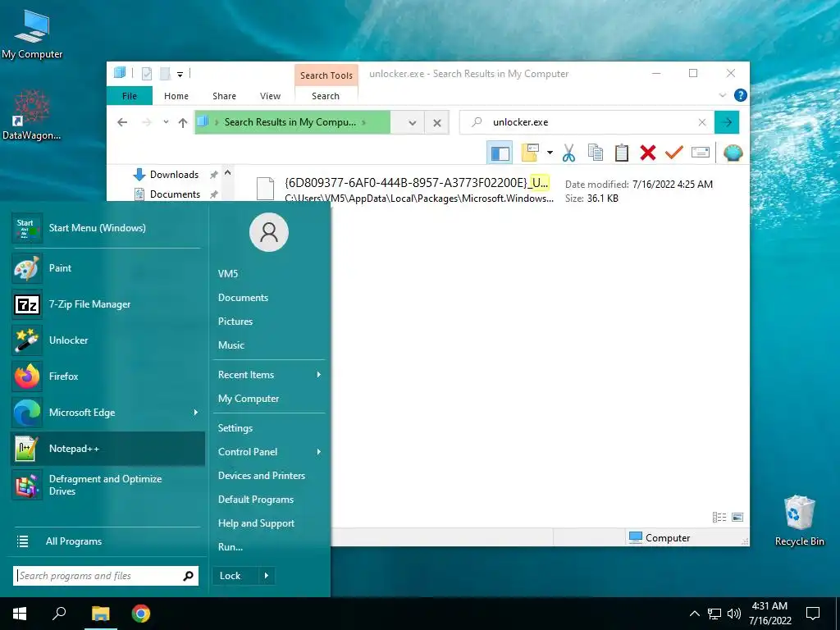This screenshot has width=840, height=630.
Task: Switch to details view icon in status bar
Action: [719, 517]
